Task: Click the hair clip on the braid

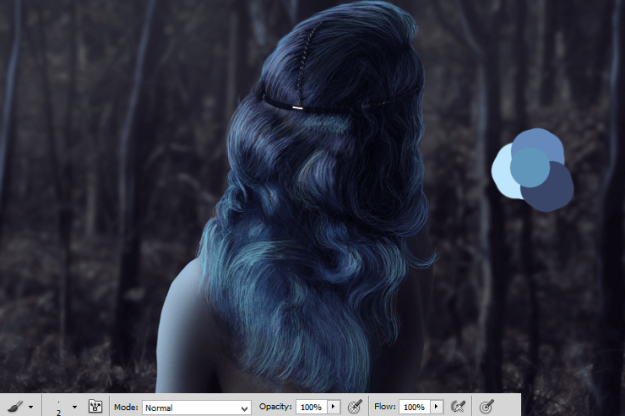Action: (x=297, y=106)
